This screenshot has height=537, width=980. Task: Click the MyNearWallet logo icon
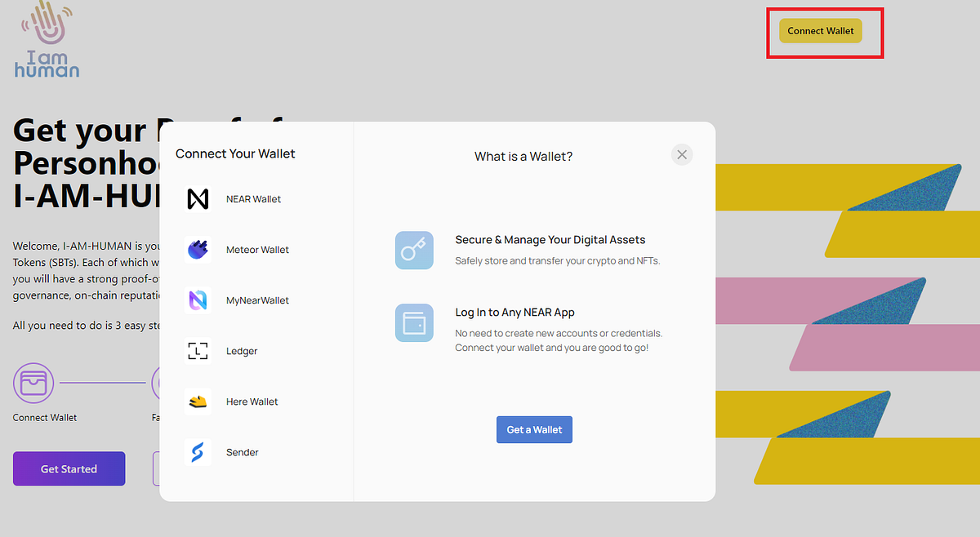click(x=198, y=300)
